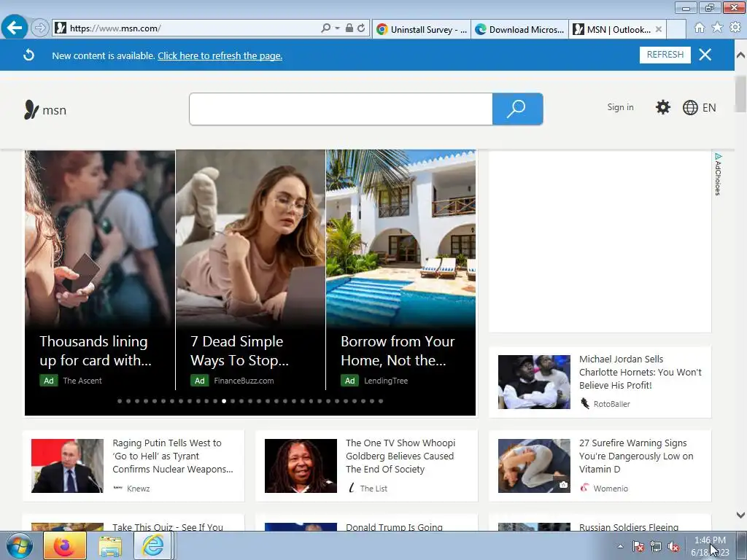Close the MSN | Outlook tab
The image size is (747, 560).
[659, 29]
